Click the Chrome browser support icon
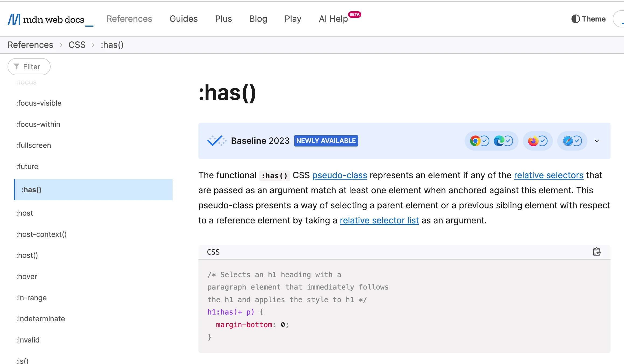 tap(475, 141)
